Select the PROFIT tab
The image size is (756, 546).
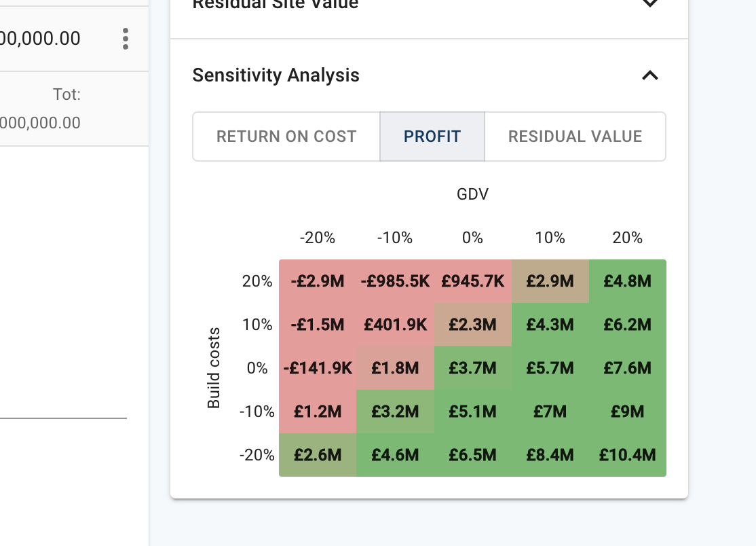tap(432, 136)
